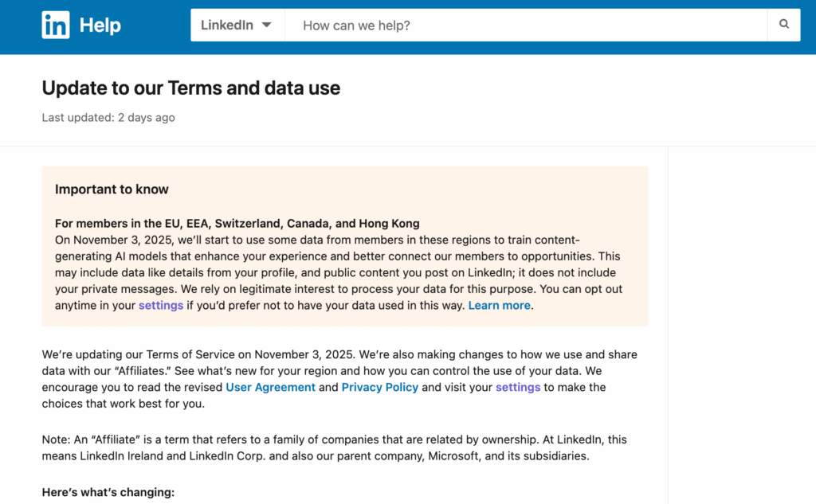Click the word "Microsoft" in the Affiliate note

pos(457,456)
